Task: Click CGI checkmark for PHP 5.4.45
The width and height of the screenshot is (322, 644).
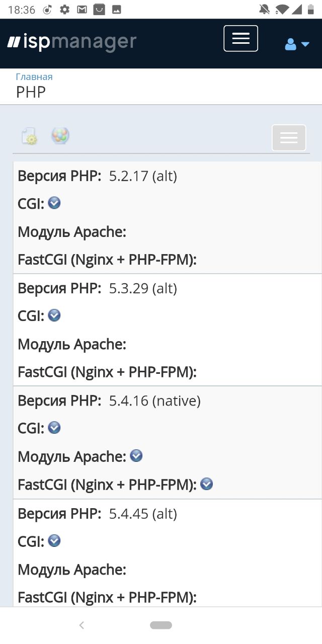Action: coord(54,540)
